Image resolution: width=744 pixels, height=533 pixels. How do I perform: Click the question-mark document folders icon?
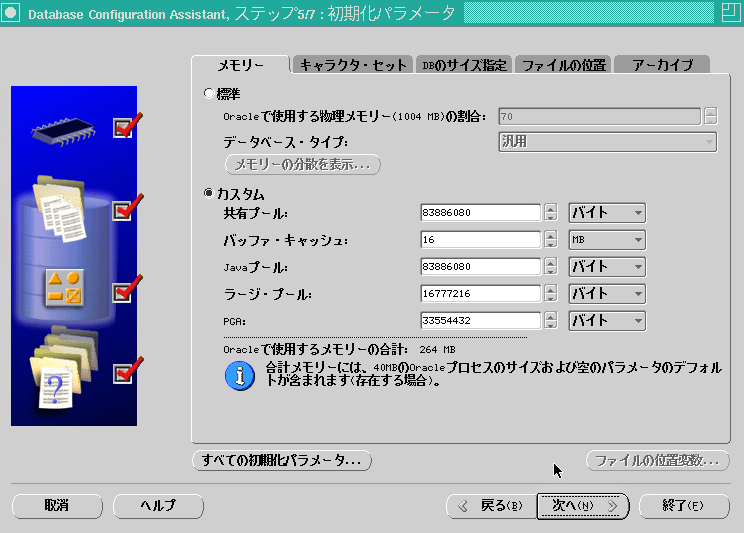click(64, 367)
